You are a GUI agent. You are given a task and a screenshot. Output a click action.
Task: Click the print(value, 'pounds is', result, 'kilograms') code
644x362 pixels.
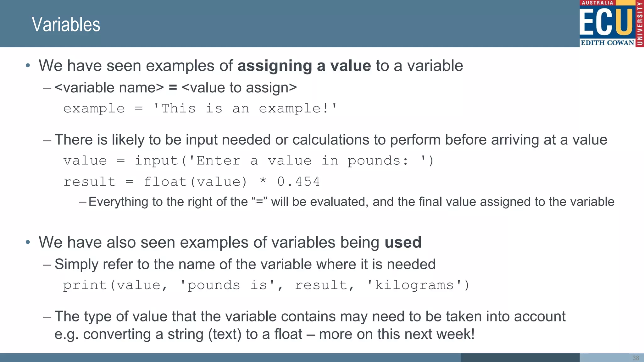[266, 285]
